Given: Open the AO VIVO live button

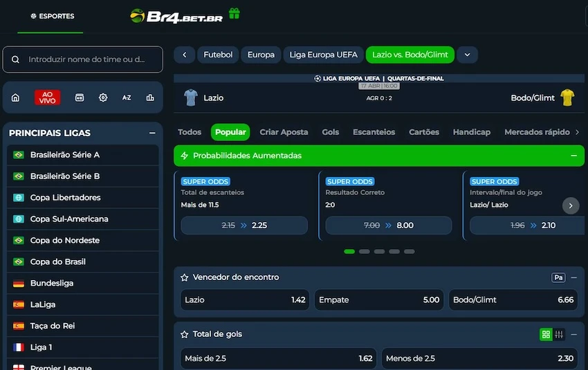Looking at the screenshot, I should pos(47,98).
